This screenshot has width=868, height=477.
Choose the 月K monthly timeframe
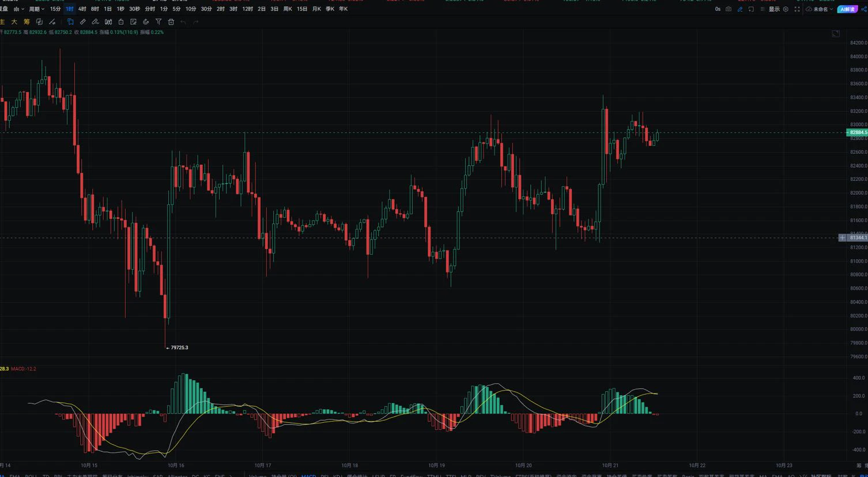point(316,9)
